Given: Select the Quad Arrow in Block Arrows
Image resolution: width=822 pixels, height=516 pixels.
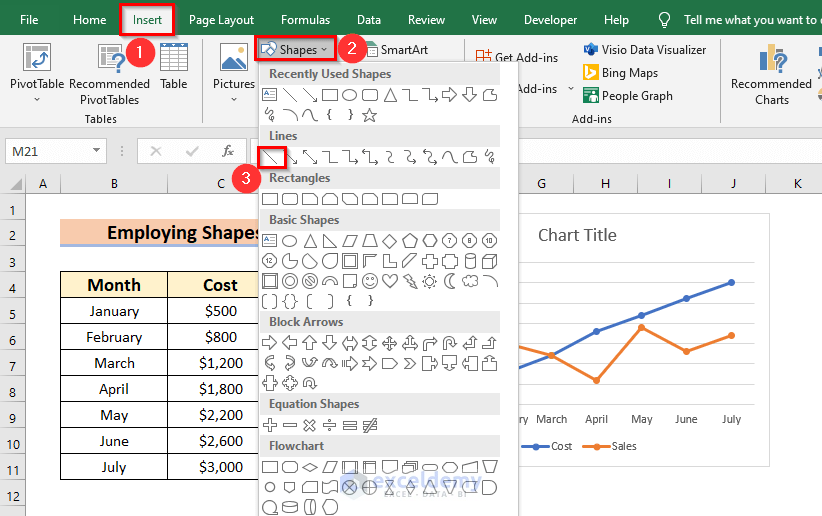Looking at the screenshot, I should point(390,343).
